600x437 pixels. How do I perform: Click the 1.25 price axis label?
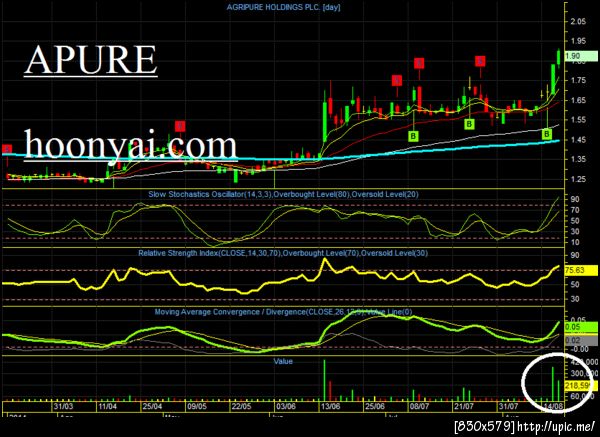[x=578, y=179]
